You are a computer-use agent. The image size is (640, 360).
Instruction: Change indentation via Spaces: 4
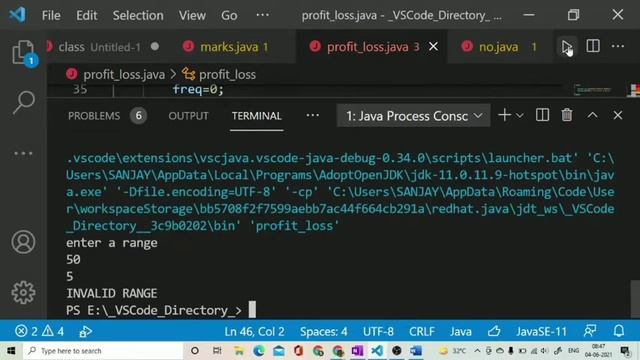324,331
